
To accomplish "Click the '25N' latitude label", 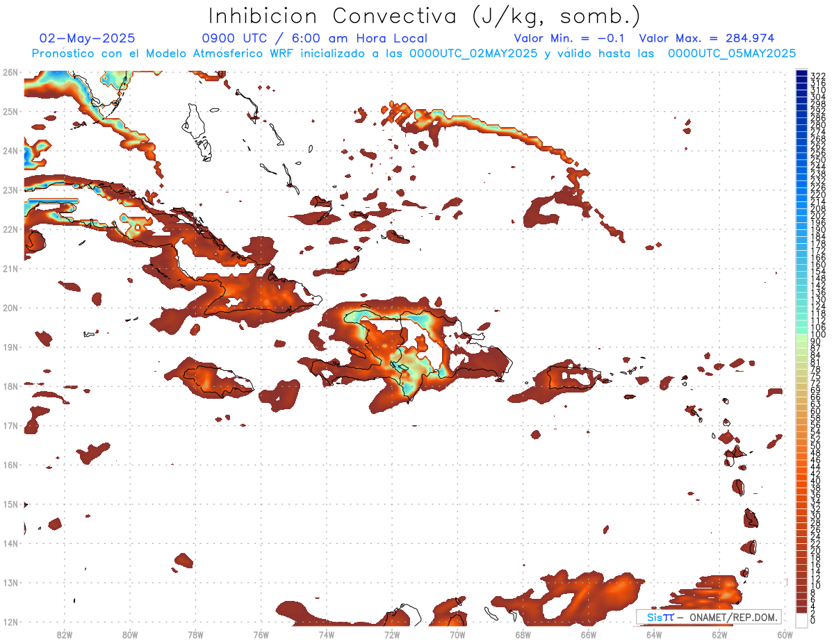I will coord(10,111).
